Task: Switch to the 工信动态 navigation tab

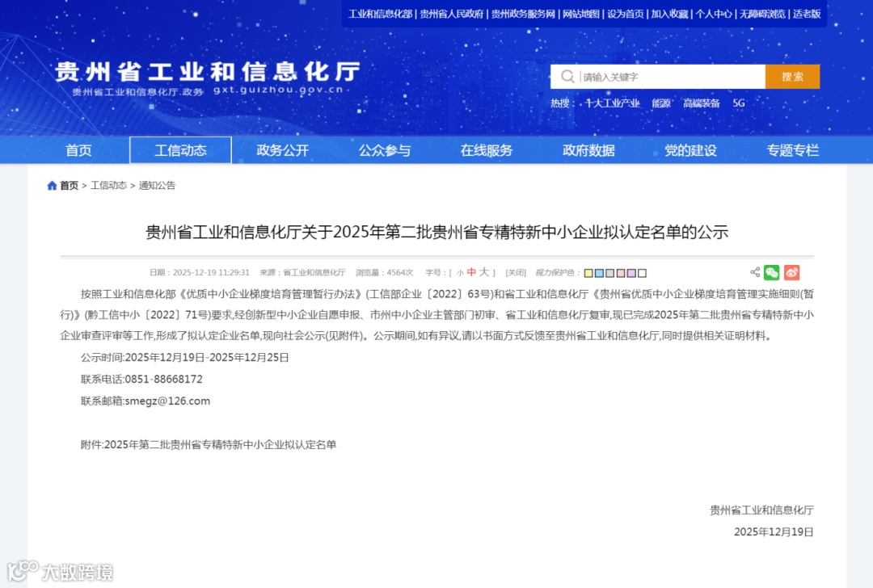Action: (x=180, y=150)
